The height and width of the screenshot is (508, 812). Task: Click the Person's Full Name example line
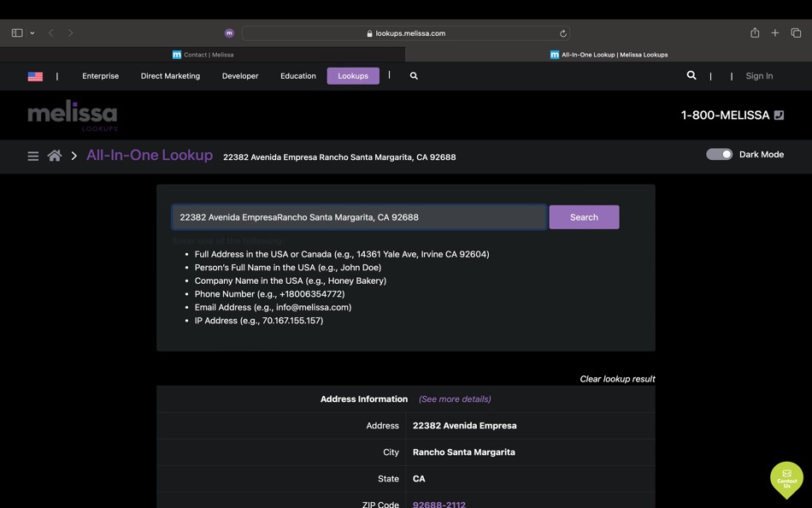coord(288,268)
